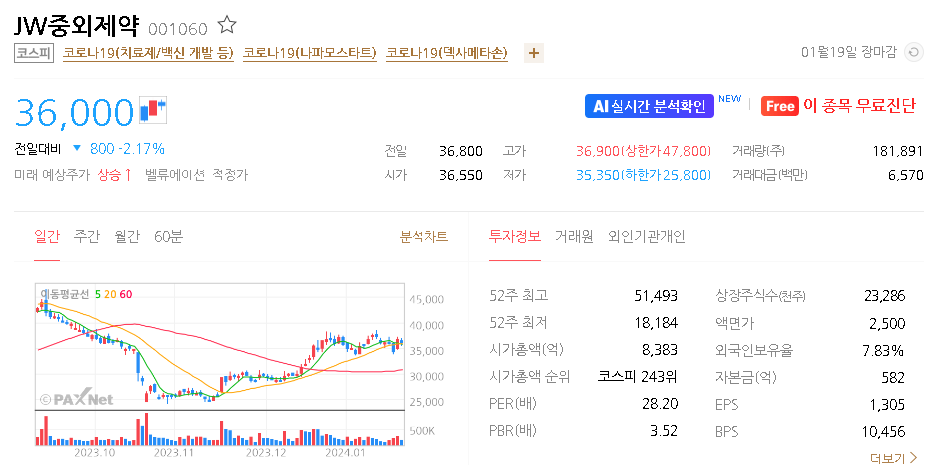
Task: Click the 시가총액 순위 value 코스피 243위
Action: click(637, 377)
